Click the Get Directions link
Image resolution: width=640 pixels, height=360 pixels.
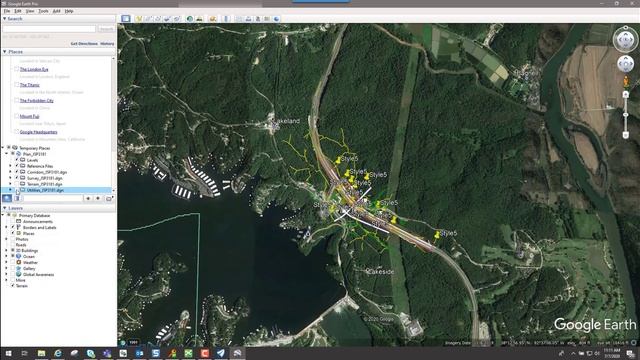coord(84,44)
